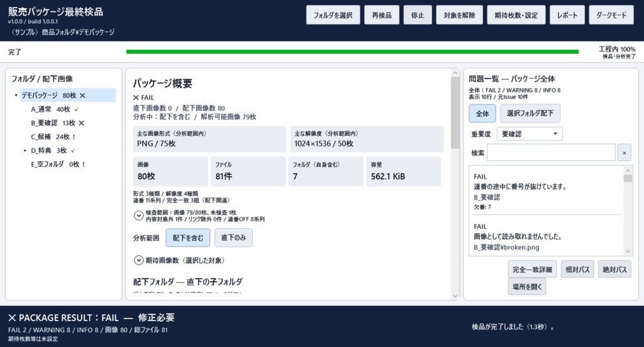
Task: Run 再検品 to re-inspect the package
Action: (382, 15)
